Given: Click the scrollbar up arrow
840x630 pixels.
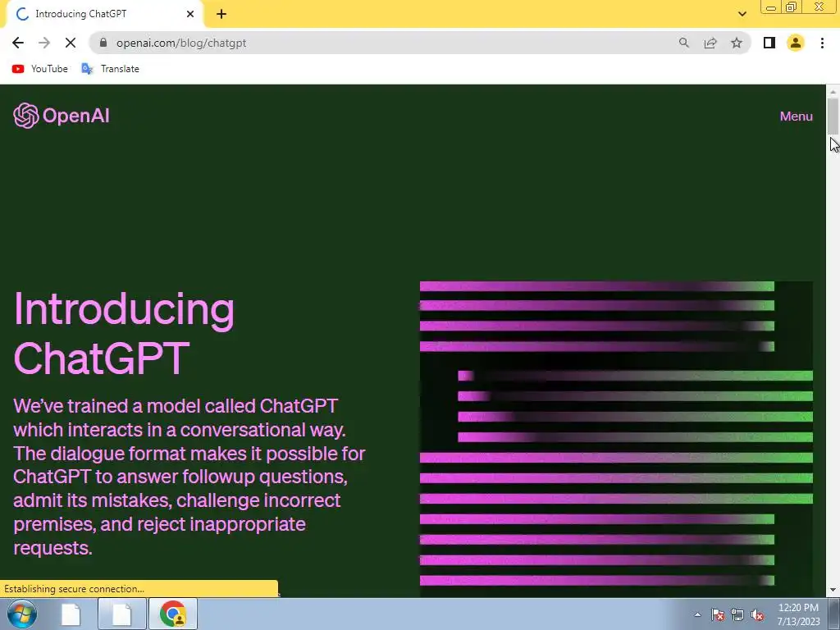Looking at the screenshot, I should point(833,91).
